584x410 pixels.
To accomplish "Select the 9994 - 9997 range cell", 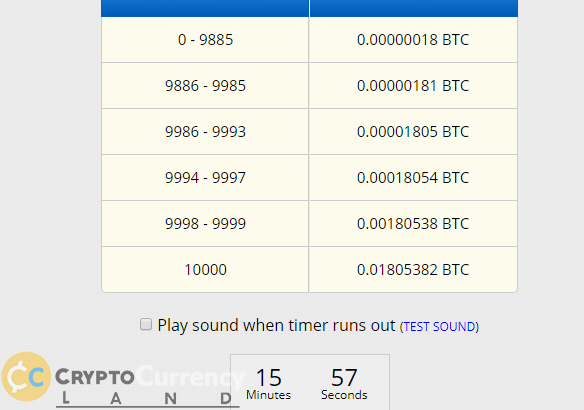I will [x=205, y=178].
